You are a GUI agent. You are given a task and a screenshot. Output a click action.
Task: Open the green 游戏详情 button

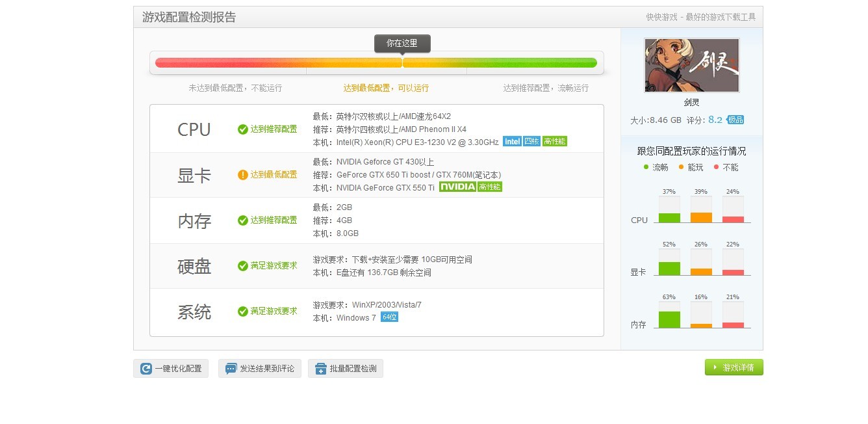coord(734,367)
